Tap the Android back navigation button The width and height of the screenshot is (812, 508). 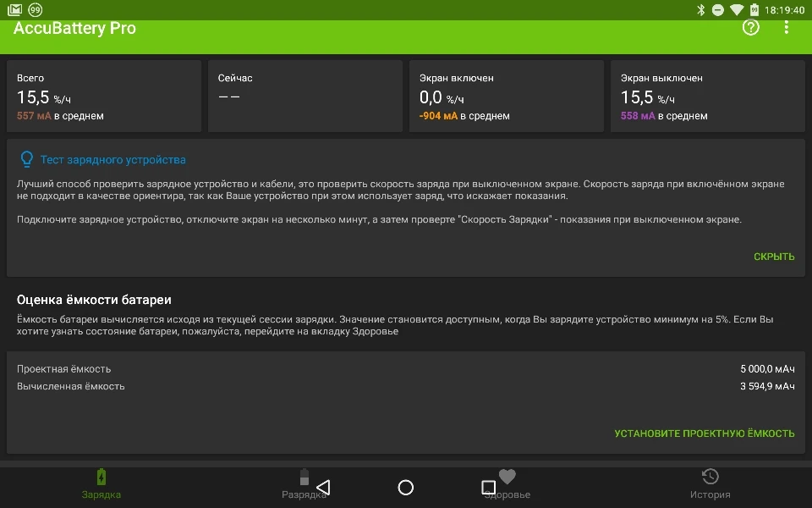tap(323, 488)
